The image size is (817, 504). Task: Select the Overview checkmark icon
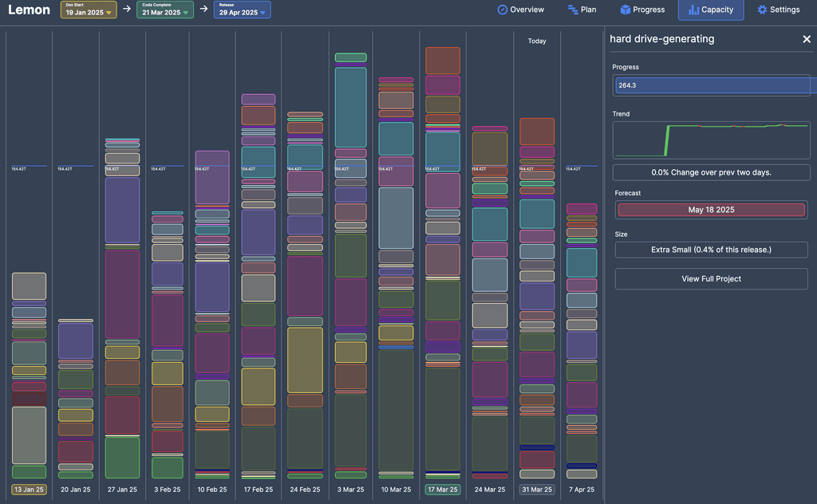tap(503, 10)
